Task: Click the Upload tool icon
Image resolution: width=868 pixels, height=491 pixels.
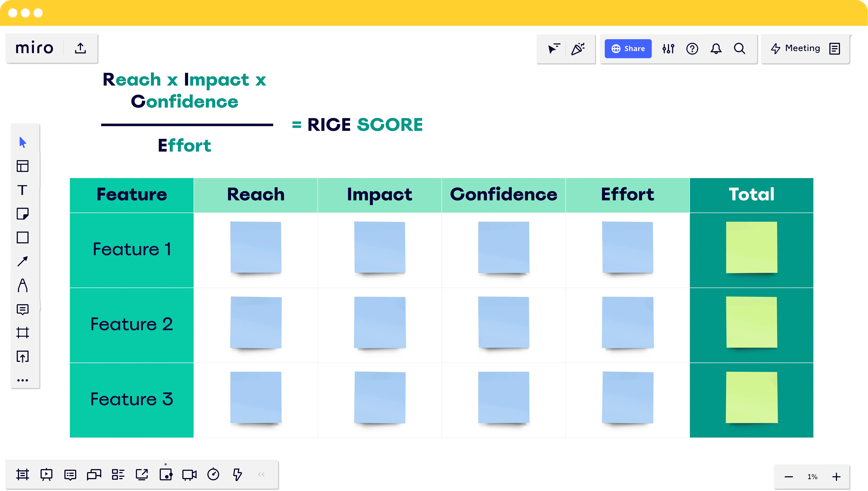Action: (x=23, y=356)
